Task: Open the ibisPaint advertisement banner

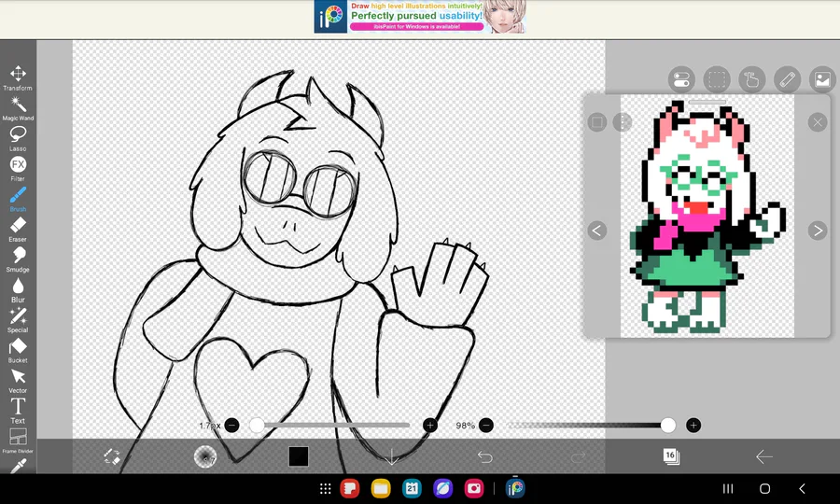Action: pos(420,17)
